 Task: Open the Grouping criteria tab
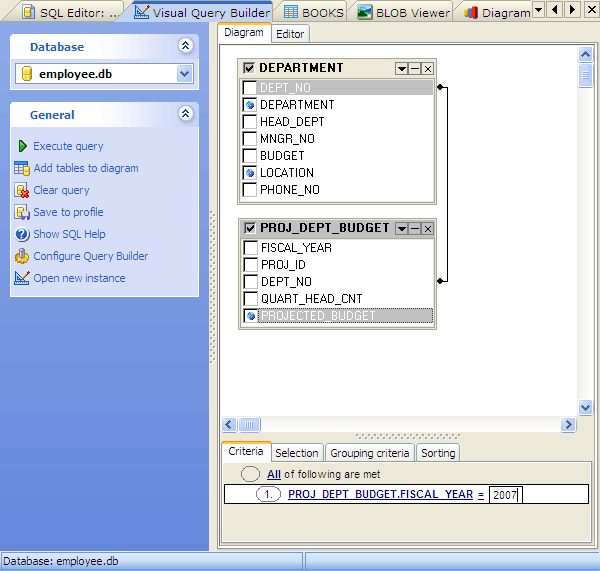(x=370, y=453)
